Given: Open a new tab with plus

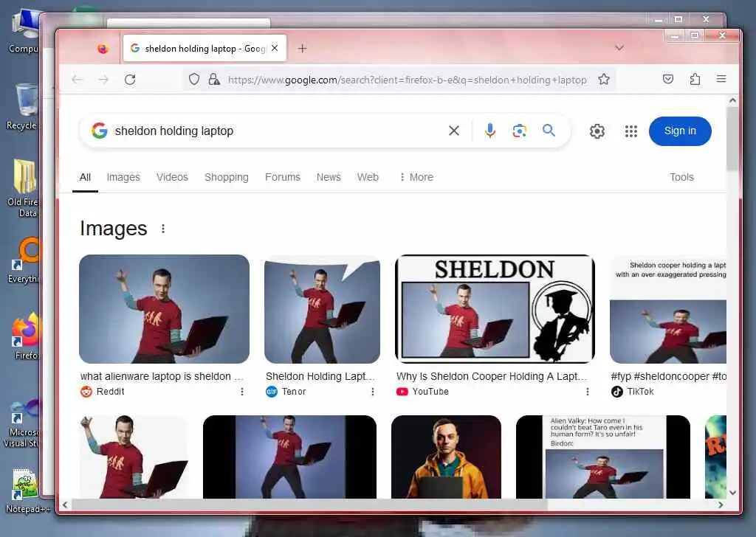Looking at the screenshot, I should 302,48.
